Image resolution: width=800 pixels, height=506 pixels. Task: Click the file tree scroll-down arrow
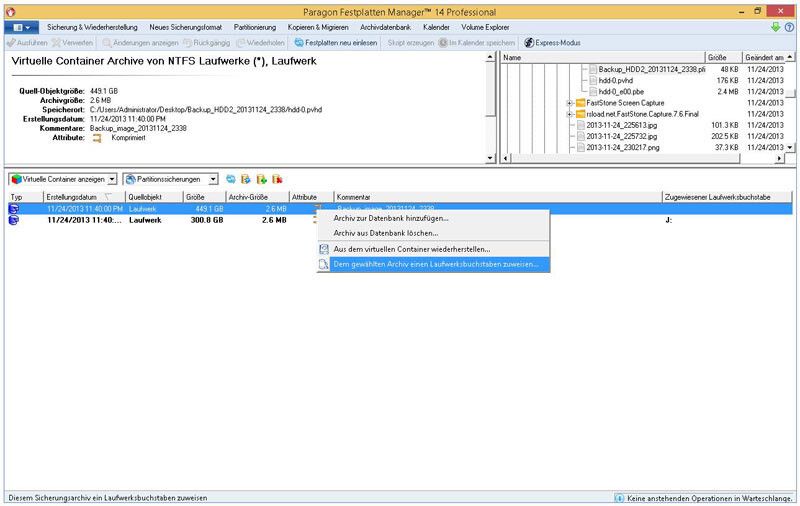(790, 147)
